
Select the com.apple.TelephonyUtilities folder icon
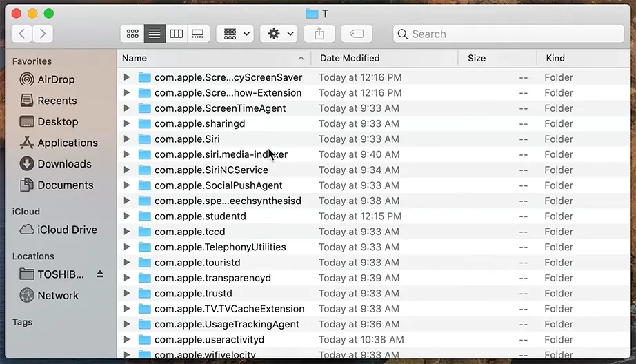point(144,247)
